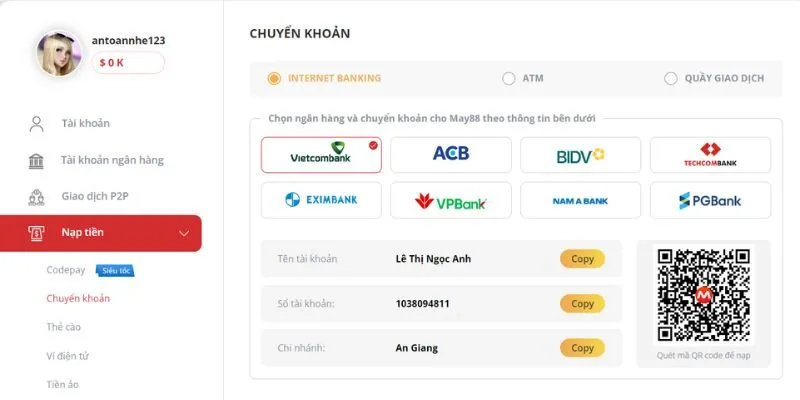Viewport: 800px width, 400px height.
Task: Select the Vietcombank bank logo
Action: [321, 155]
